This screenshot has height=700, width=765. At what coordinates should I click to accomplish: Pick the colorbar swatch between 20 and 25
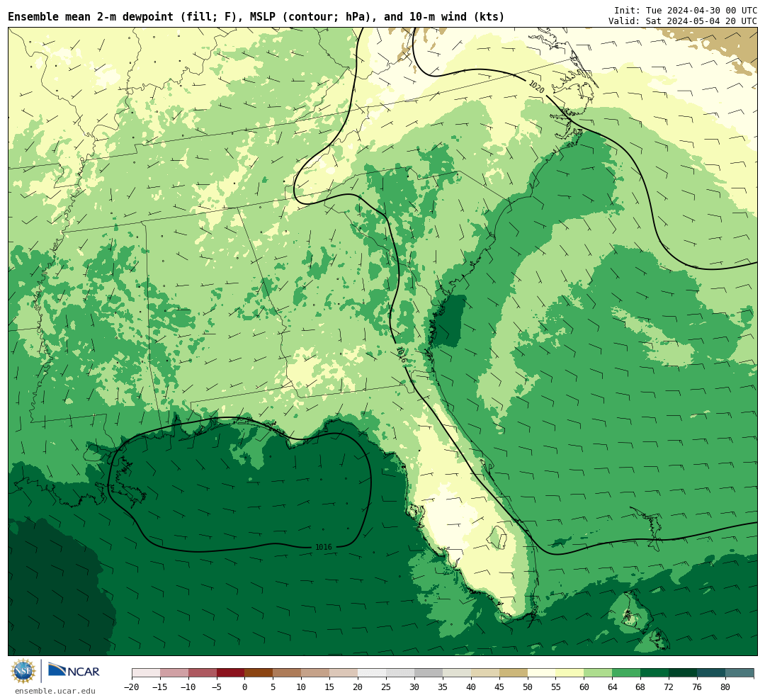373,673
